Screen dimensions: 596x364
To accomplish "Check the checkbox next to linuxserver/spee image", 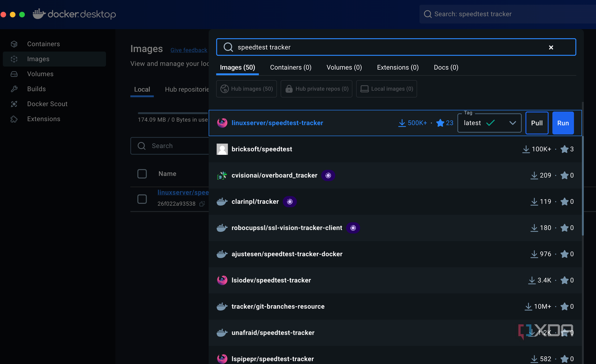I will tap(142, 199).
